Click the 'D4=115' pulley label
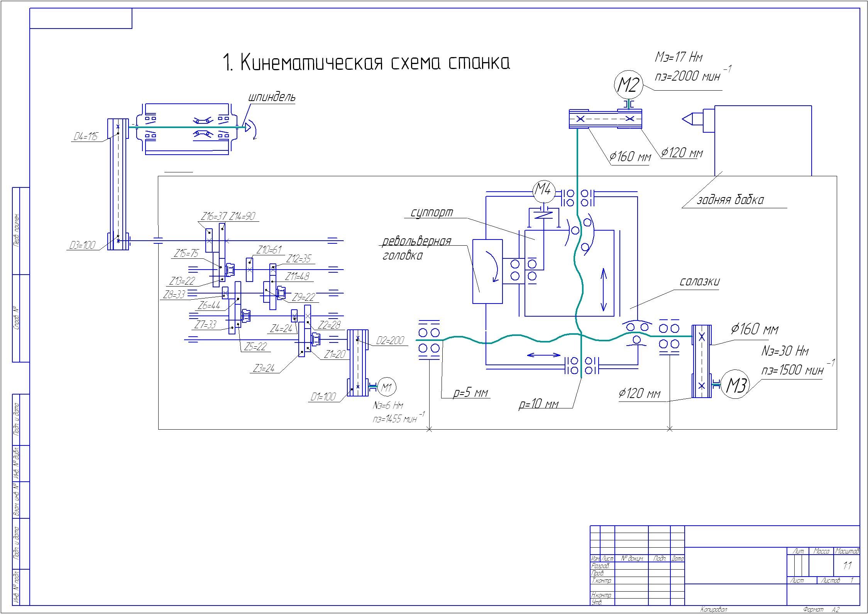 (x=86, y=137)
